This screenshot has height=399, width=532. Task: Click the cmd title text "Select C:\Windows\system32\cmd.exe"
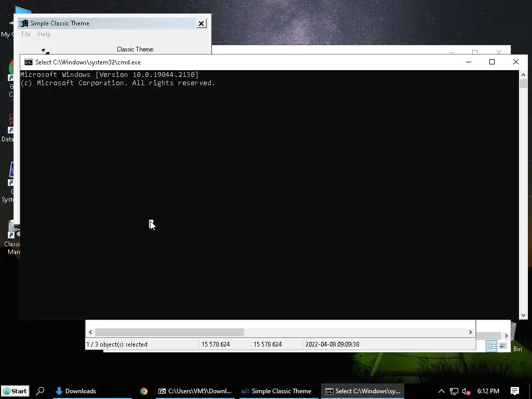(88, 62)
